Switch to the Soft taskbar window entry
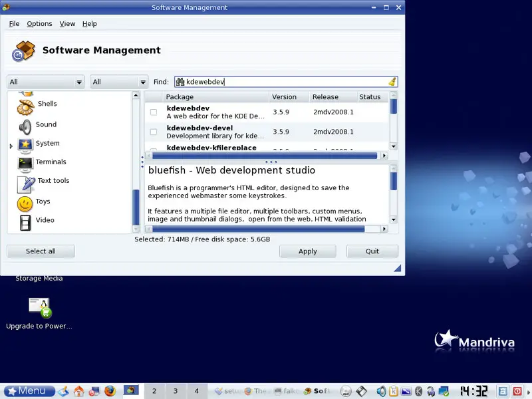 coord(318,391)
